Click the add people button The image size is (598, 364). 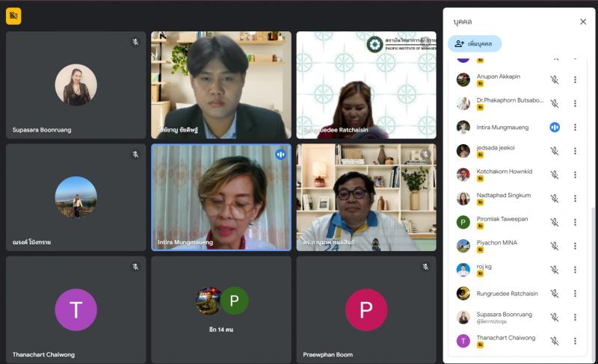pyautogui.click(x=475, y=43)
